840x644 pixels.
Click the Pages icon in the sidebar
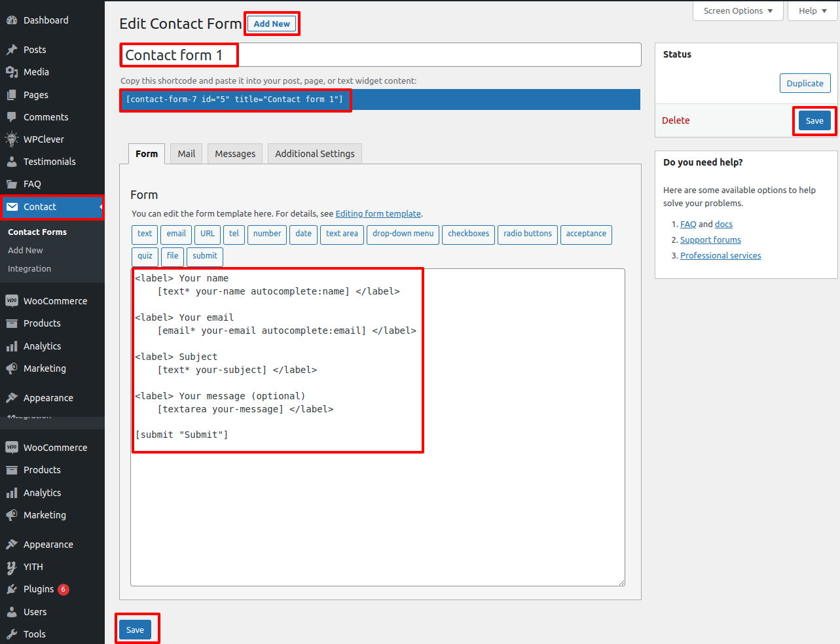point(12,95)
